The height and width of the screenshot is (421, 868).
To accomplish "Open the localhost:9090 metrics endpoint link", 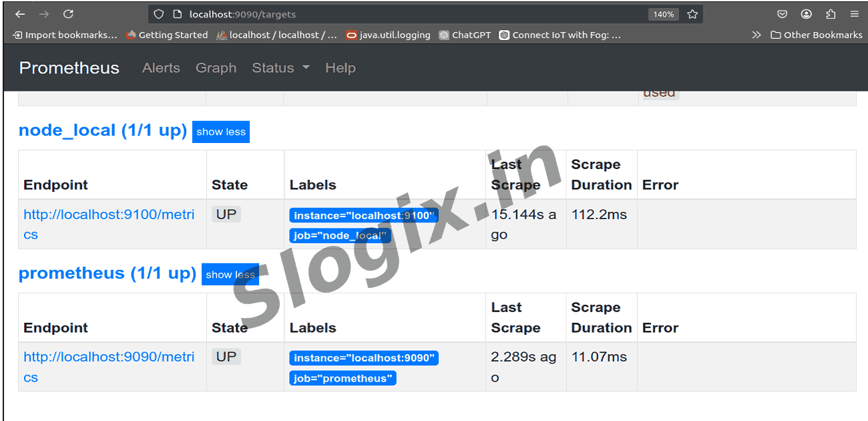I will point(109,358).
